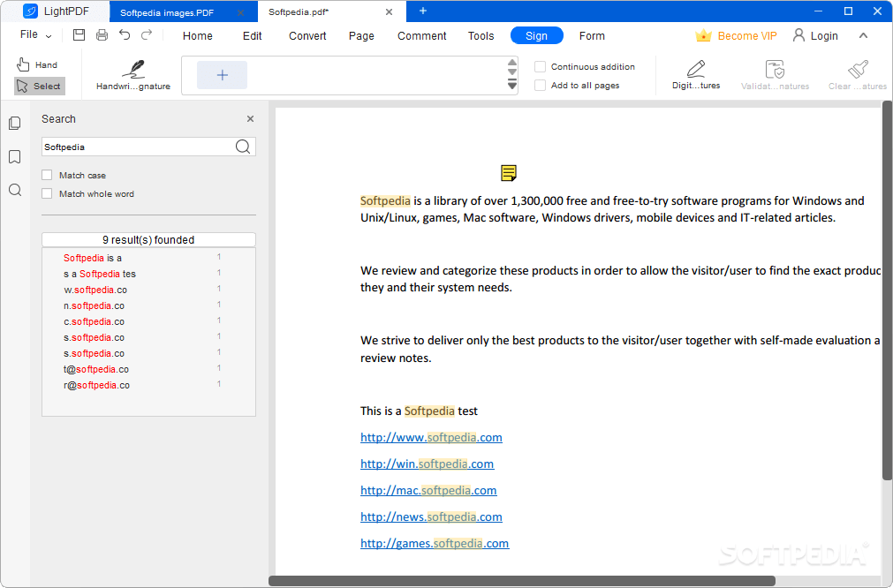
Task: Enable Continuous addition
Action: [x=540, y=66]
